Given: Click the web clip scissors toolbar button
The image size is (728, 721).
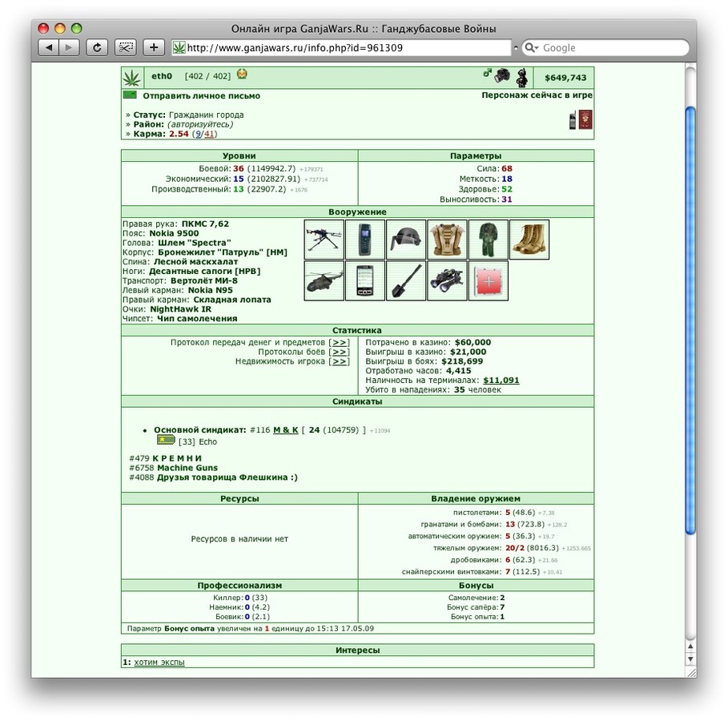Looking at the screenshot, I should [126, 47].
